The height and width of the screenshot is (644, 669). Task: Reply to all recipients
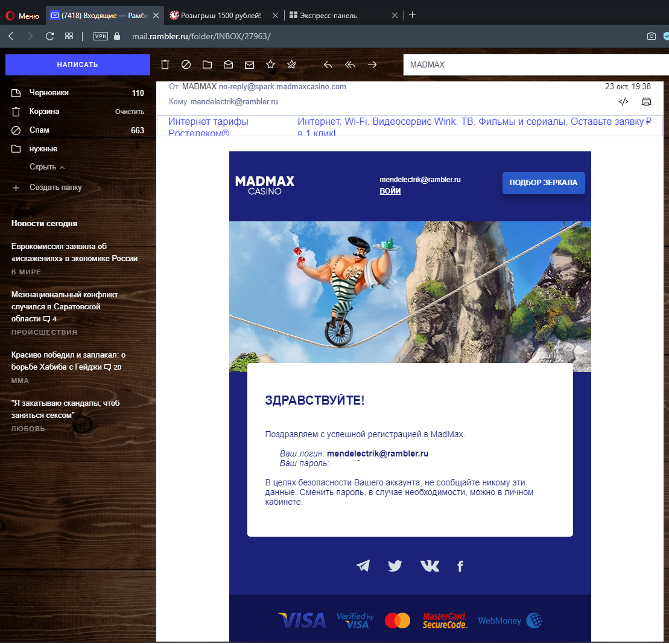(x=350, y=65)
